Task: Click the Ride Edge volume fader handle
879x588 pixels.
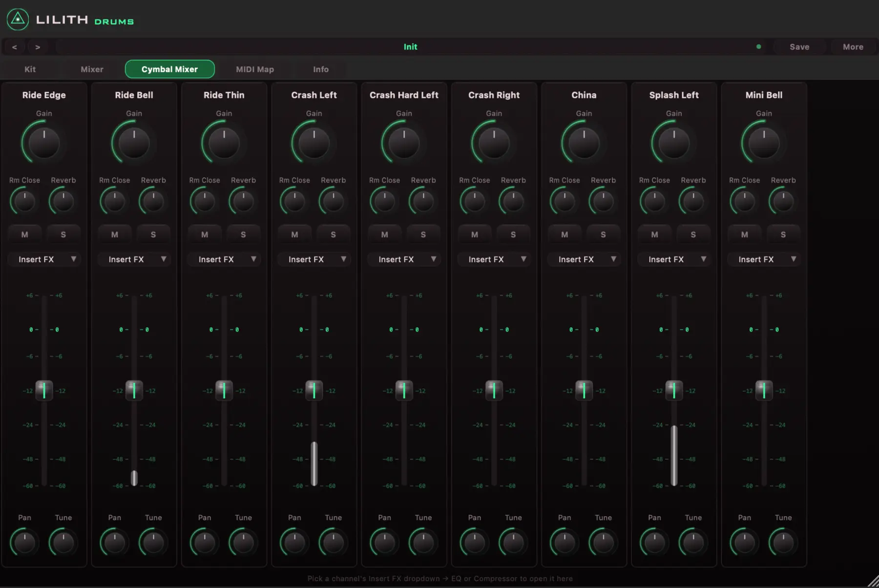Action: [x=44, y=390]
